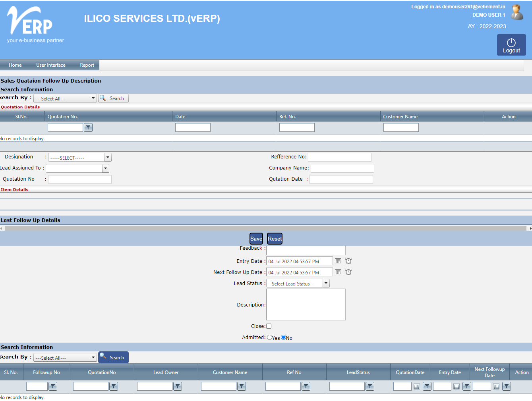The width and height of the screenshot is (532, 401).
Task: Click the Next Follow Up Date text field
Action: (300, 272)
